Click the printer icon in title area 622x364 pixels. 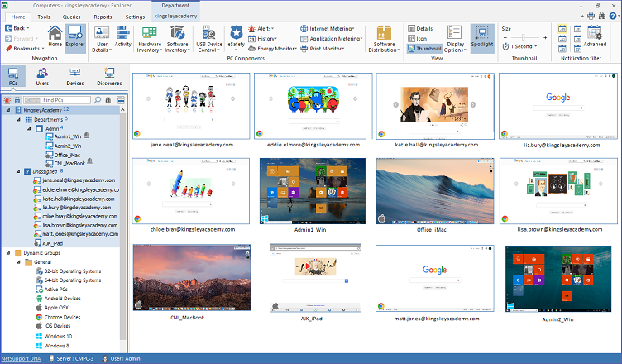[591, 16]
